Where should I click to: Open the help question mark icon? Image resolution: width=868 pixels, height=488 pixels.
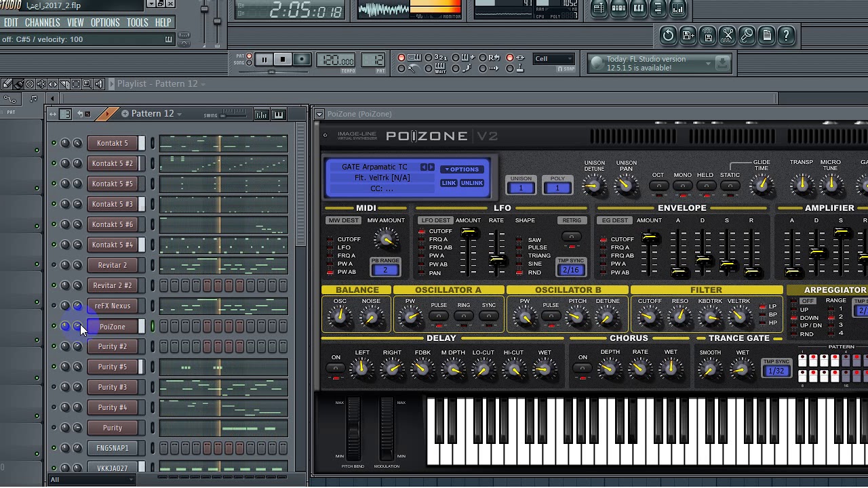click(x=786, y=35)
